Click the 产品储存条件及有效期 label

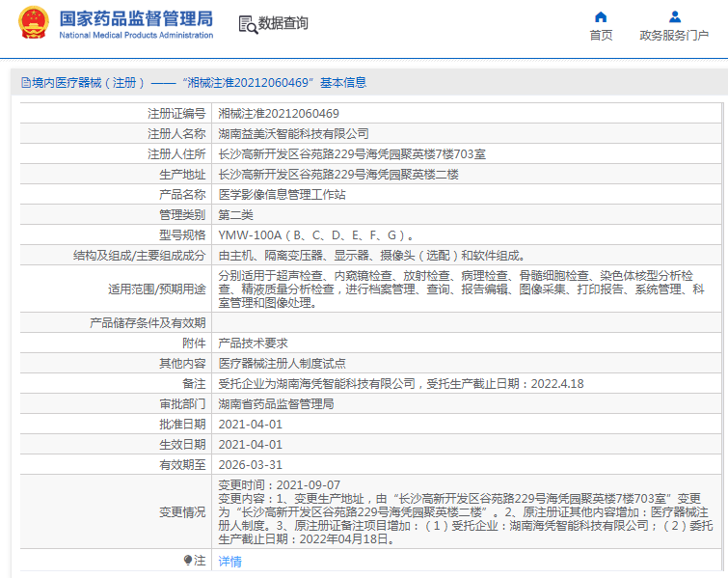[148, 323]
